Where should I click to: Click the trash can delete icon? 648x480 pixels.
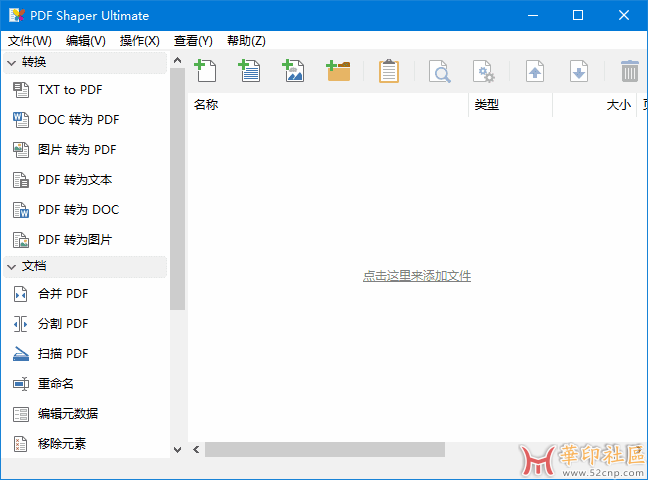[629, 71]
